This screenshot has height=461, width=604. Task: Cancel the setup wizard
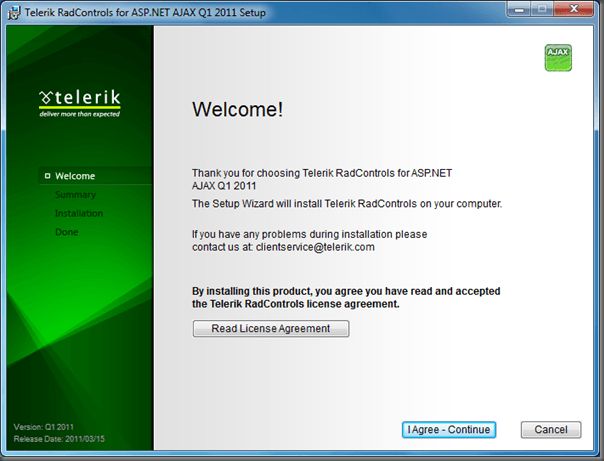point(551,429)
